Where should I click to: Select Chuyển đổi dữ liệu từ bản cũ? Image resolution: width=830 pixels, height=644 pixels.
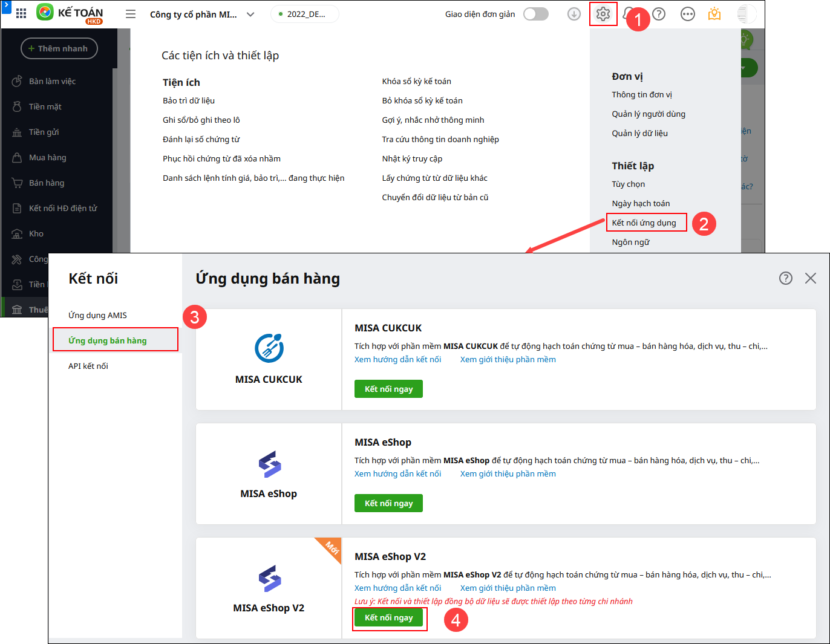pyautogui.click(x=435, y=197)
